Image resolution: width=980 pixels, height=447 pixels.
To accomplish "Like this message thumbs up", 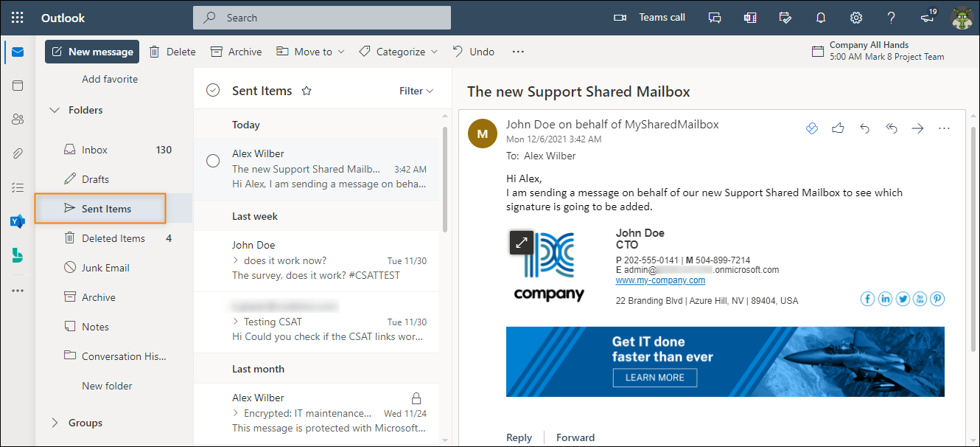I will (838, 128).
